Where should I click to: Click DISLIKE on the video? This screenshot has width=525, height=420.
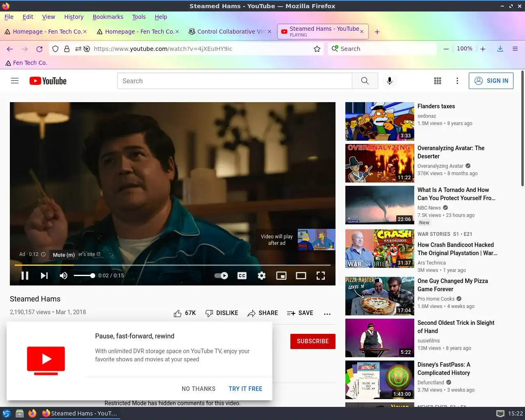(x=221, y=313)
